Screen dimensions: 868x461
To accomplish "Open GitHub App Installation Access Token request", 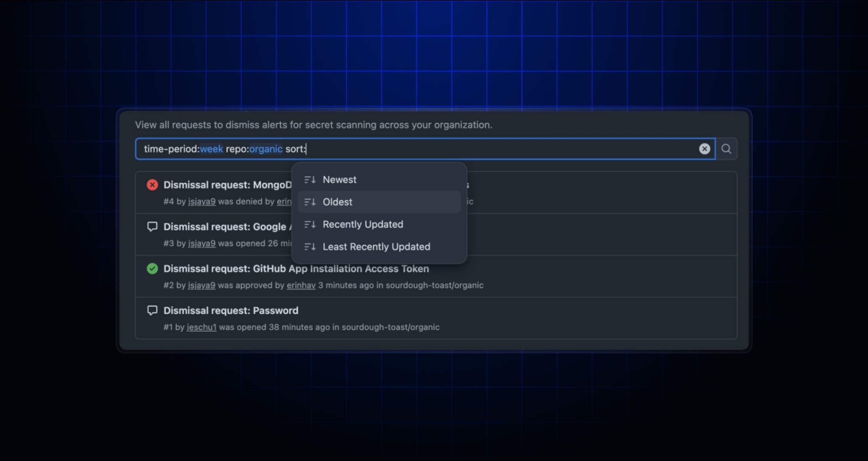I will tap(296, 269).
